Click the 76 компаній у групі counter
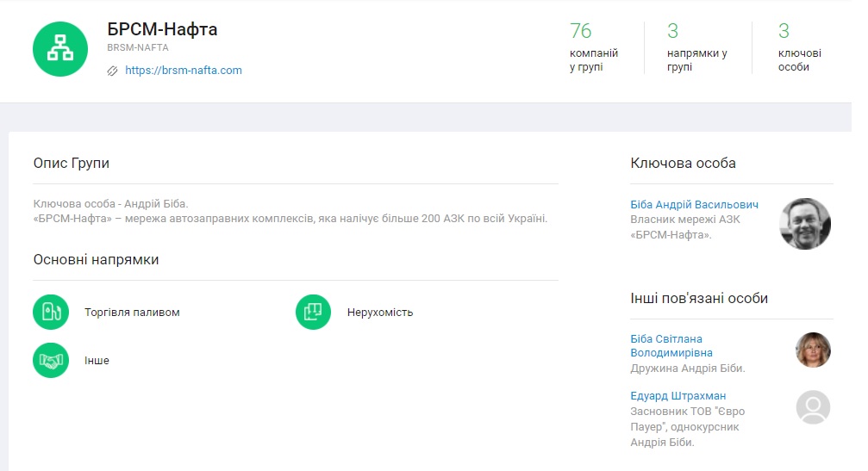 [x=593, y=47]
